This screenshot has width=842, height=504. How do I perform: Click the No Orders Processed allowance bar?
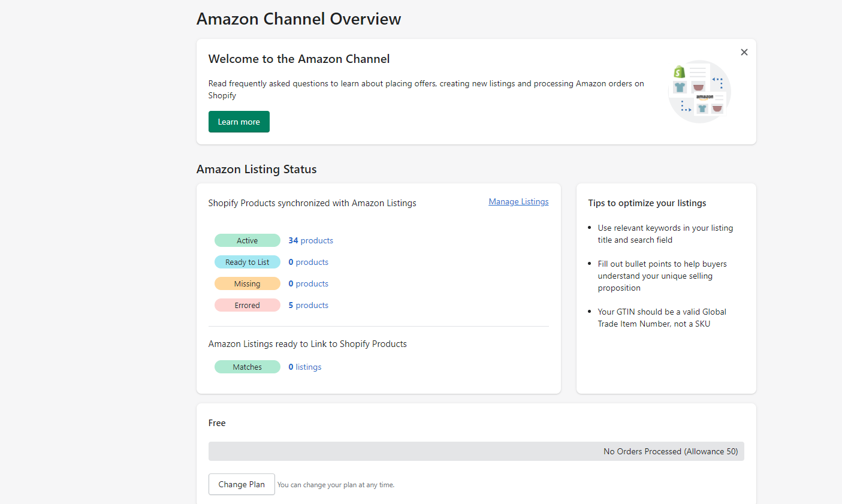click(x=476, y=451)
